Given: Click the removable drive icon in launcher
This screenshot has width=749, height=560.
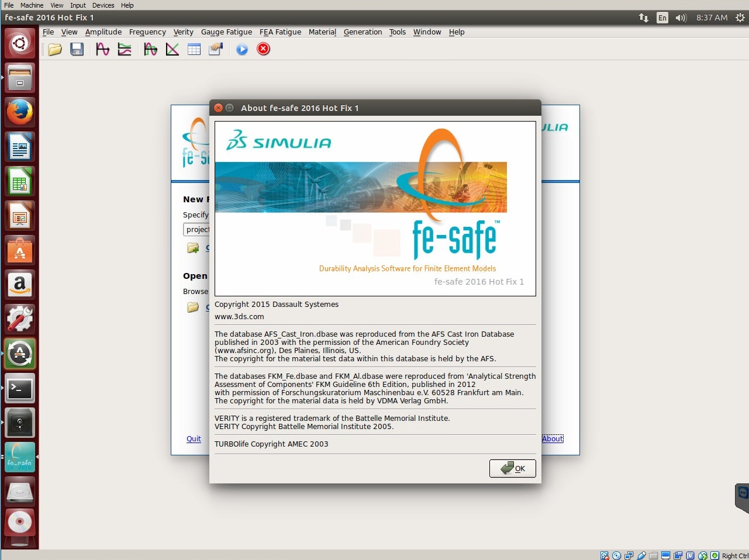Looking at the screenshot, I should 20,492.
